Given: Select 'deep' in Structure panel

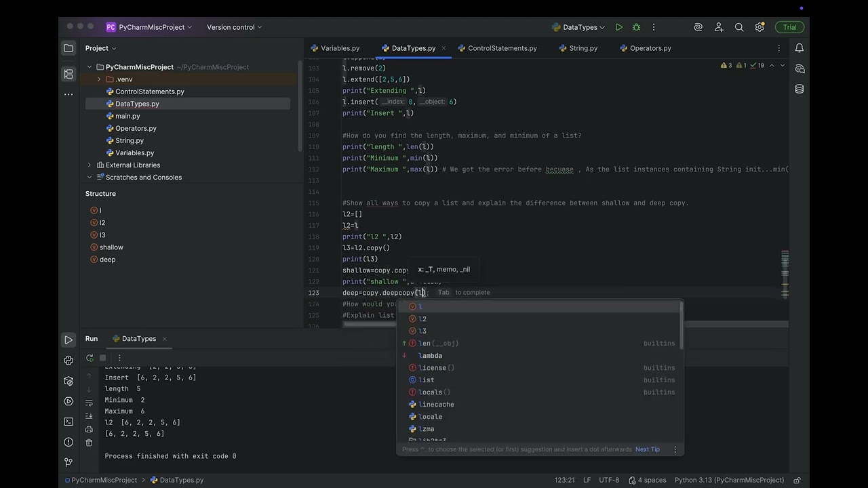Looking at the screenshot, I should [107, 260].
